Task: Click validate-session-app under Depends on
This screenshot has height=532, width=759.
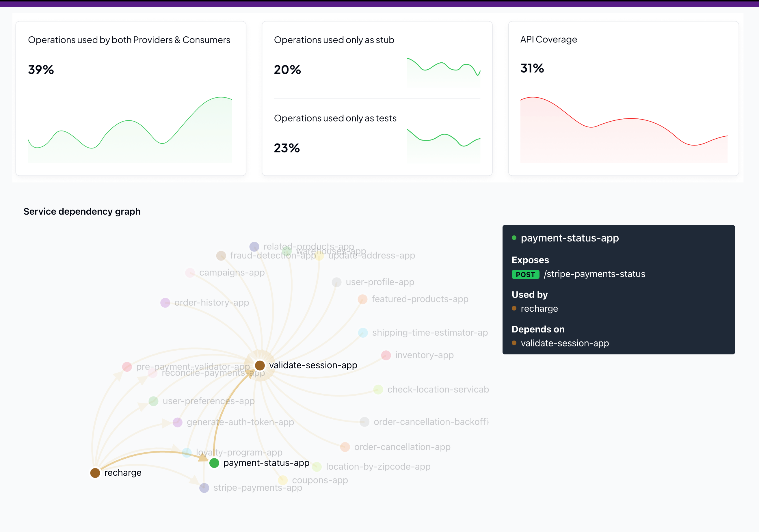Action: coord(565,343)
